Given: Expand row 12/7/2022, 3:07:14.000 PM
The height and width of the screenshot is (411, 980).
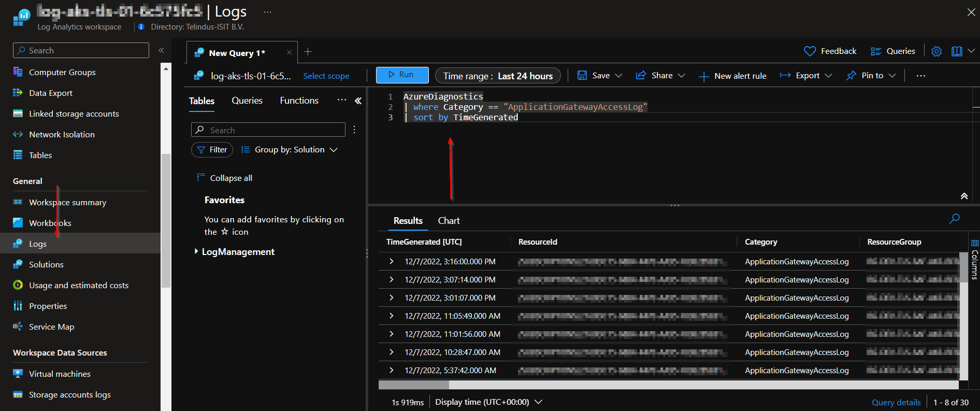Looking at the screenshot, I should coord(392,279).
